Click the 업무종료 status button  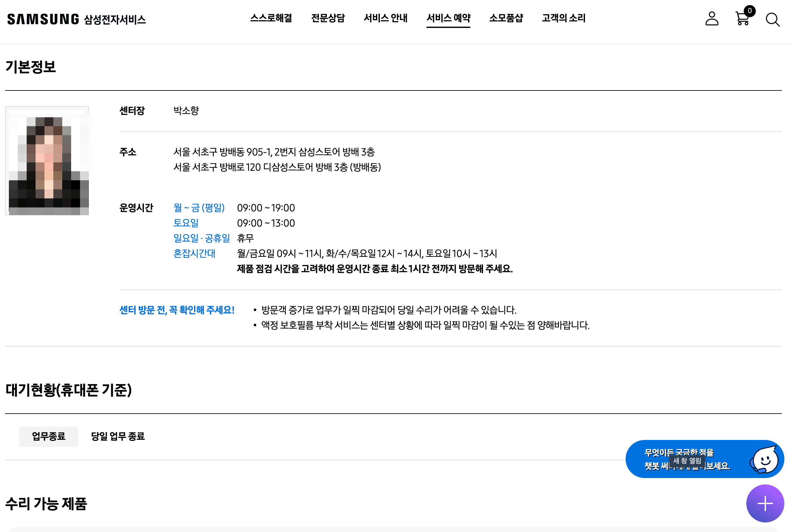pyautogui.click(x=49, y=436)
